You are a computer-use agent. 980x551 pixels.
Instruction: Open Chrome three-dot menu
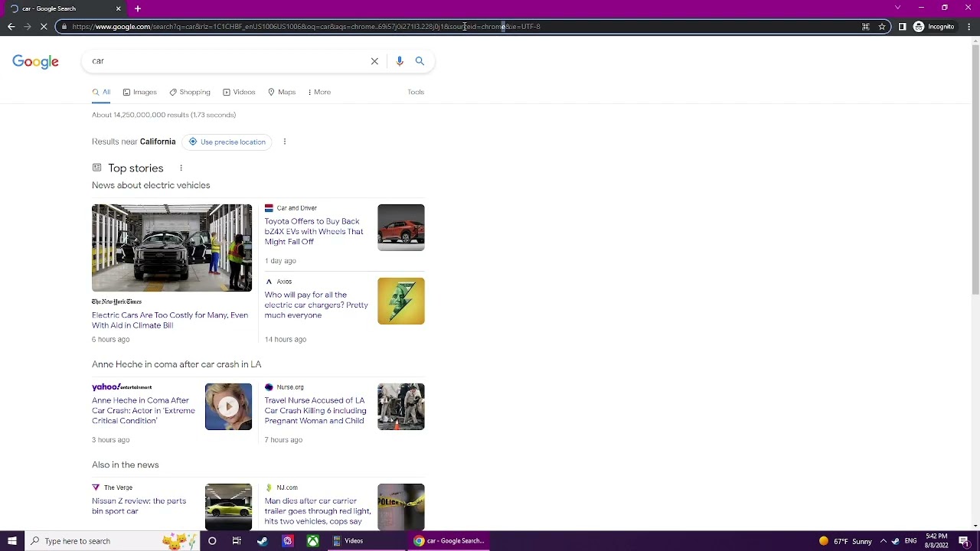pyautogui.click(x=969, y=27)
